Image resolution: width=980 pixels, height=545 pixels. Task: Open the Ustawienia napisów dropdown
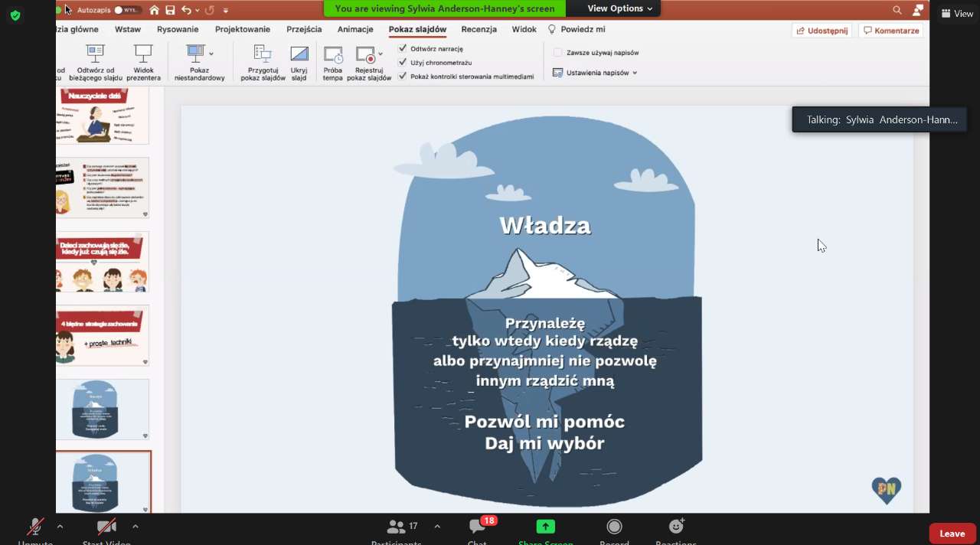coord(595,73)
